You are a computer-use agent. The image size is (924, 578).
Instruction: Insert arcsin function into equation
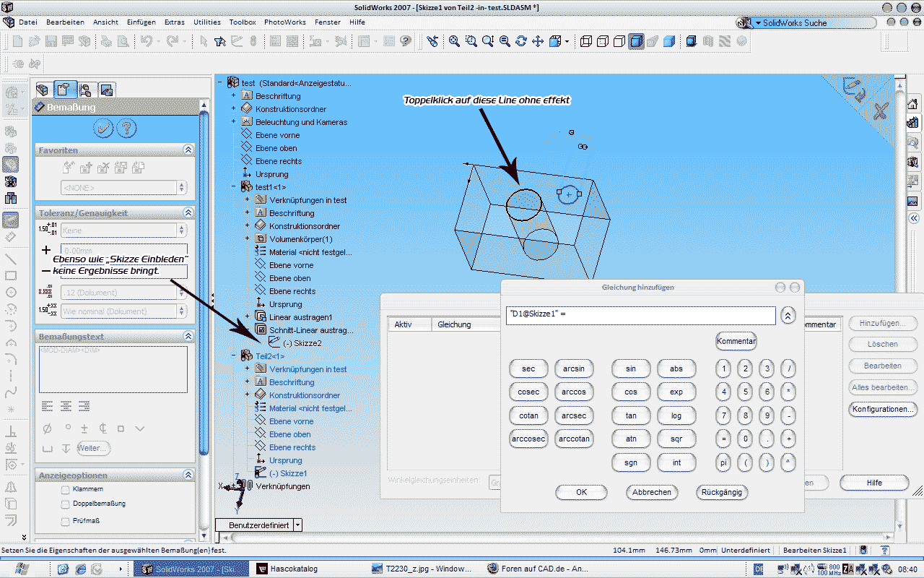574,369
